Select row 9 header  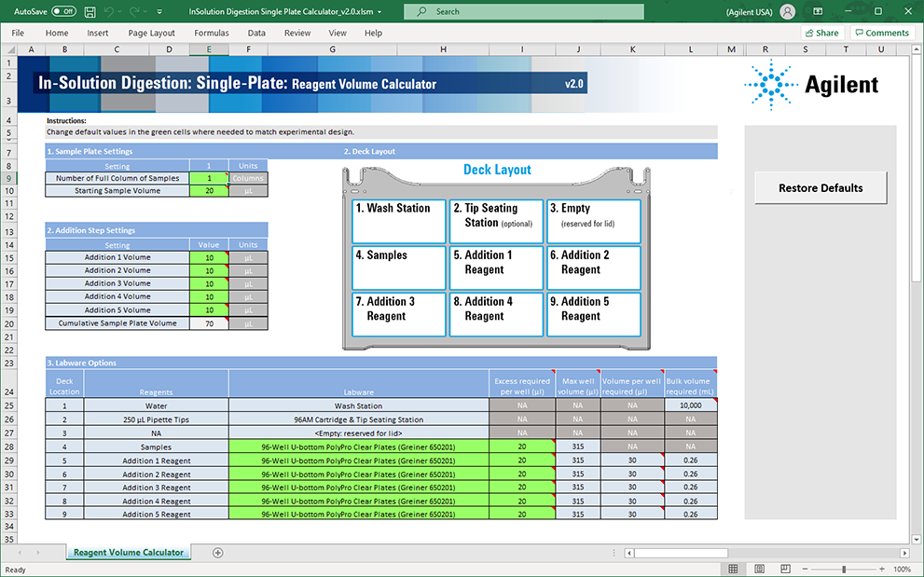click(8, 178)
